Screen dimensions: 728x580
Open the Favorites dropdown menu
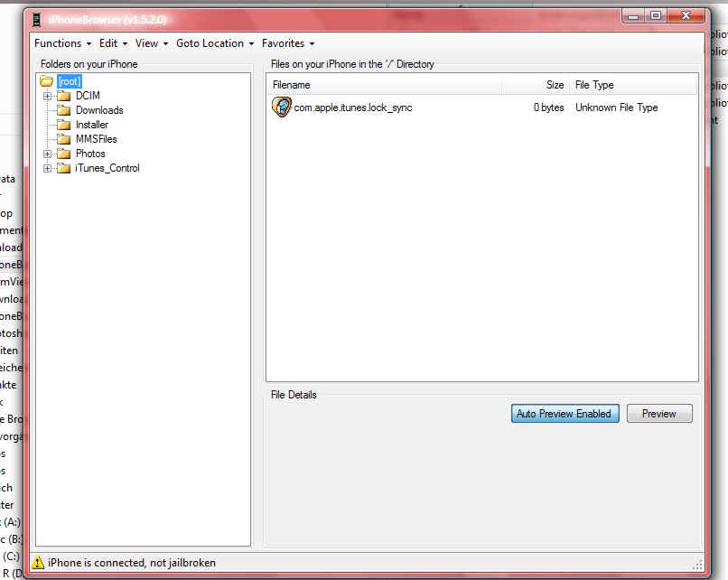[x=287, y=43]
